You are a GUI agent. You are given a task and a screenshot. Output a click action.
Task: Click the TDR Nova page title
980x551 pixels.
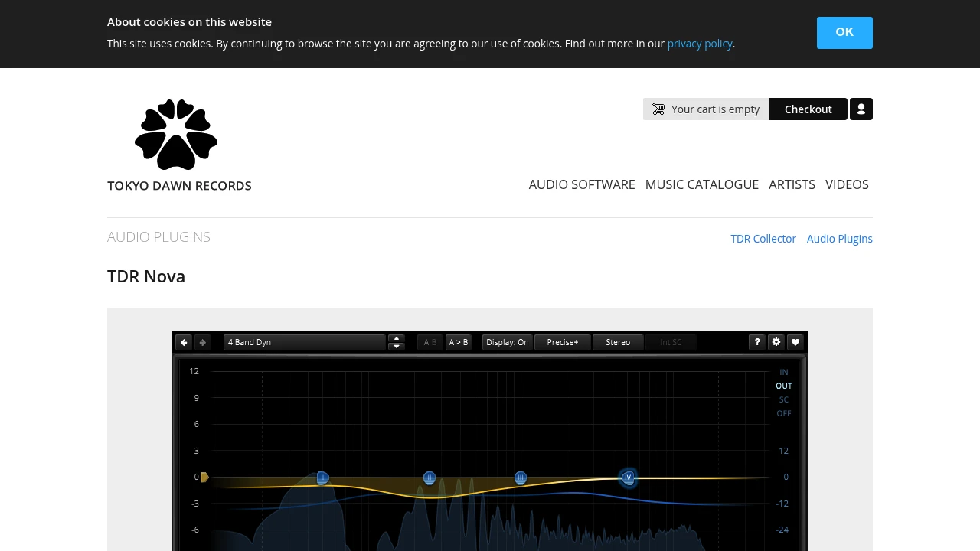click(146, 276)
